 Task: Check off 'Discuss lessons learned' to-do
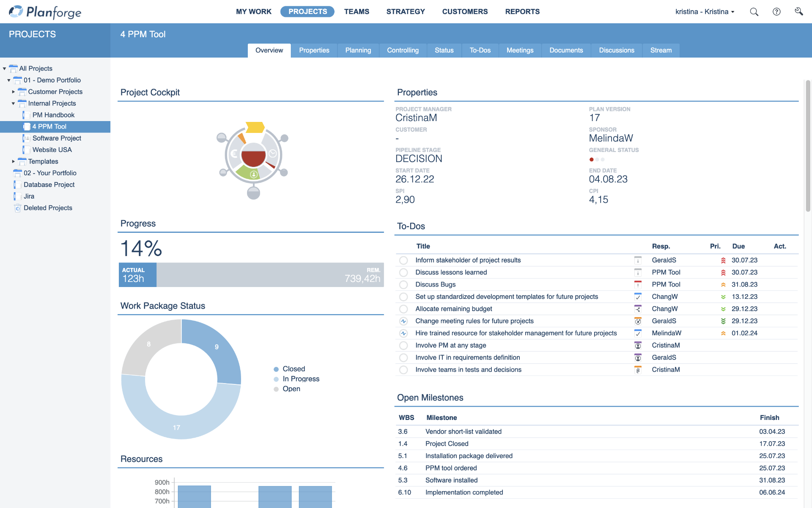click(x=403, y=273)
